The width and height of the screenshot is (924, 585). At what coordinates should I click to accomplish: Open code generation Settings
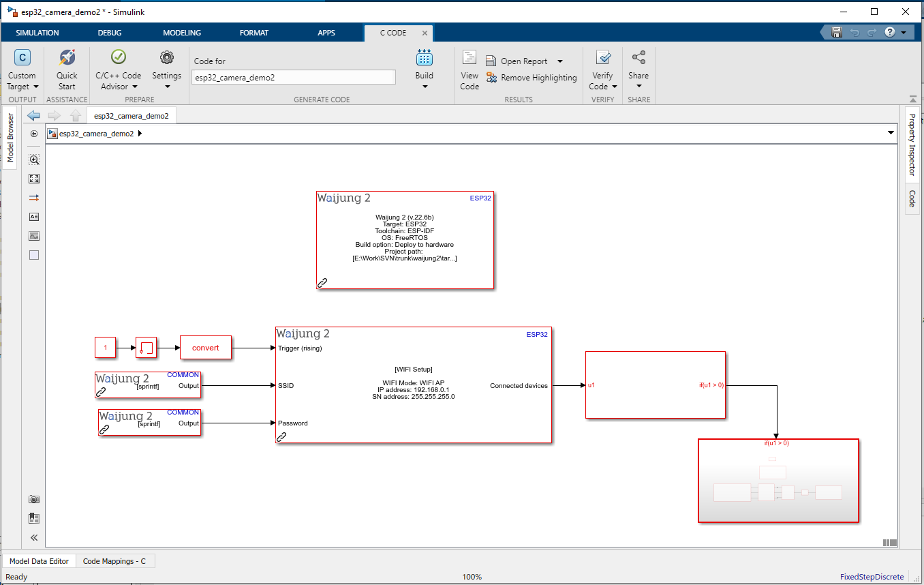[166, 70]
